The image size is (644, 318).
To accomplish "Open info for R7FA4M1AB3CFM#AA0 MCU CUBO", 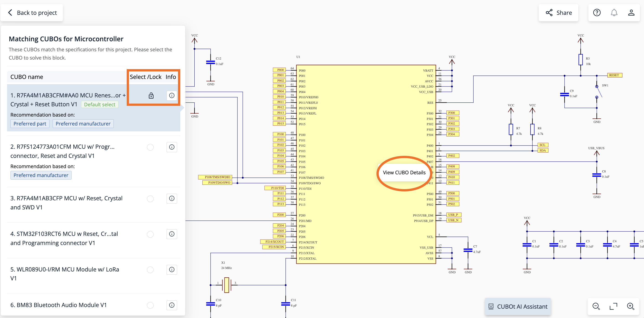I will coord(172,96).
